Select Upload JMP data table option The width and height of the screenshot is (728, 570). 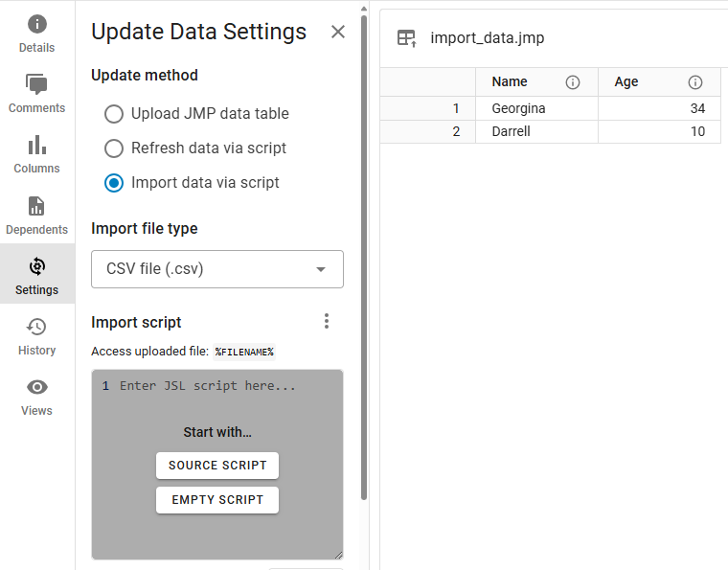(114, 114)
